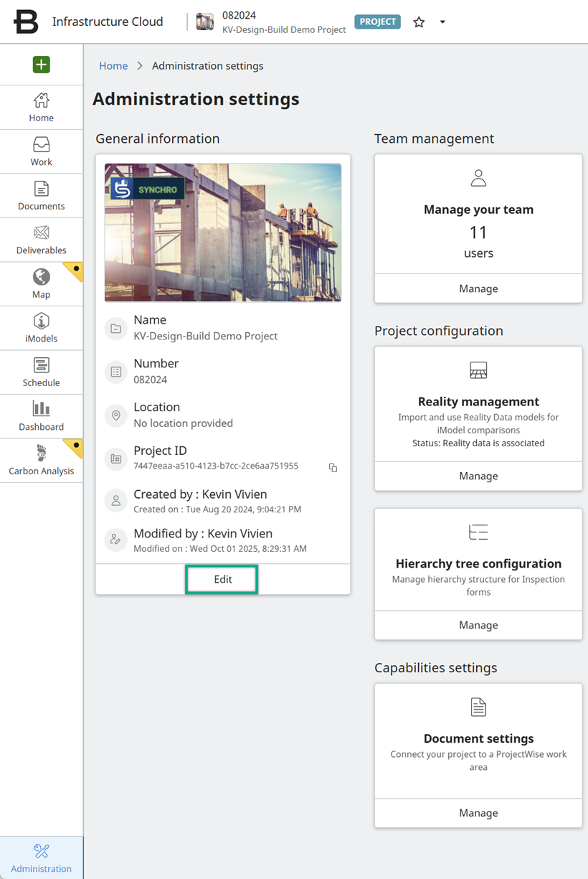Click the number value 082024 in General information
Viewport: 588px width, 879px height.
pos(150,380)
